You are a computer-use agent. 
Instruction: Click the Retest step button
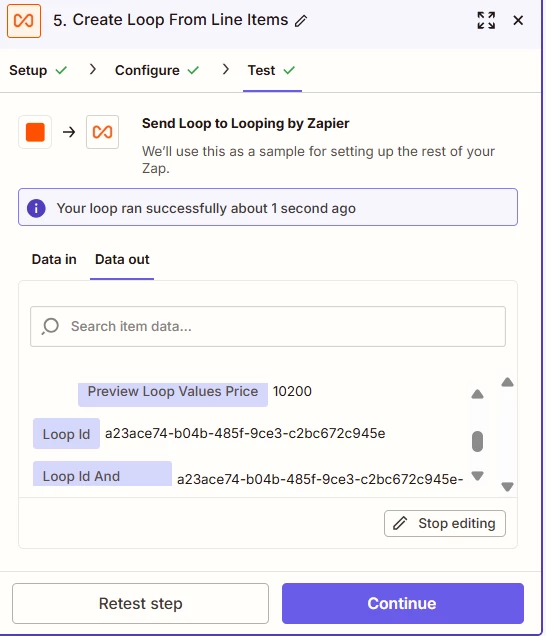[140, 604]
